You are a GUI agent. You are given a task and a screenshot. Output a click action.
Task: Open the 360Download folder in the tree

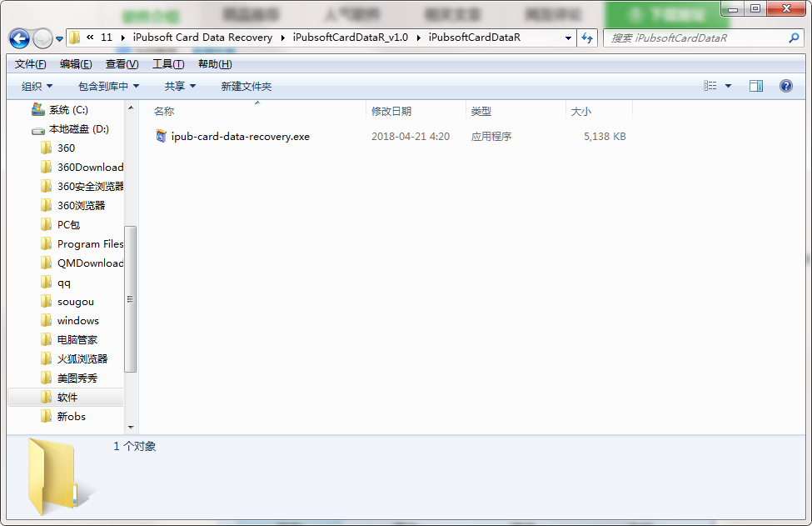click(x=90, y=168)
